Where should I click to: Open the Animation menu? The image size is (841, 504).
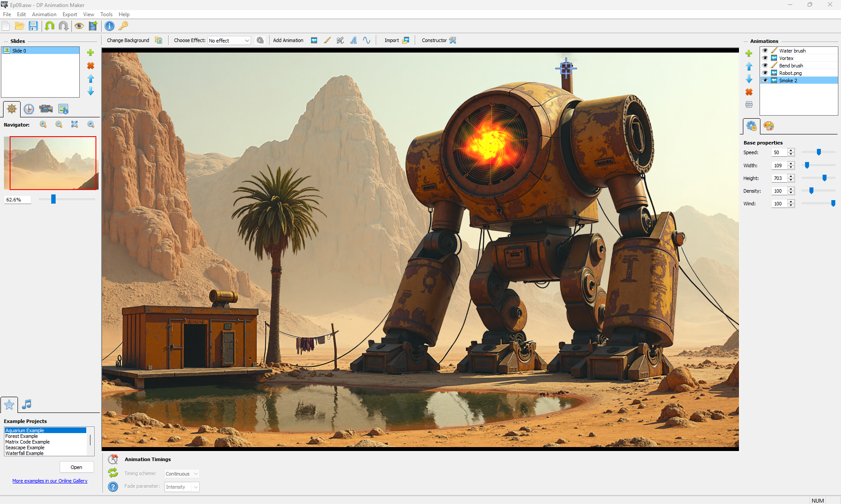(x=44, y=14)
